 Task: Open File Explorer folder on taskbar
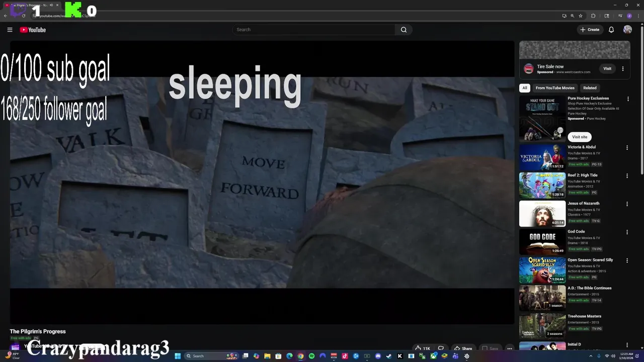pyautogui.click(x=267, y=356)
